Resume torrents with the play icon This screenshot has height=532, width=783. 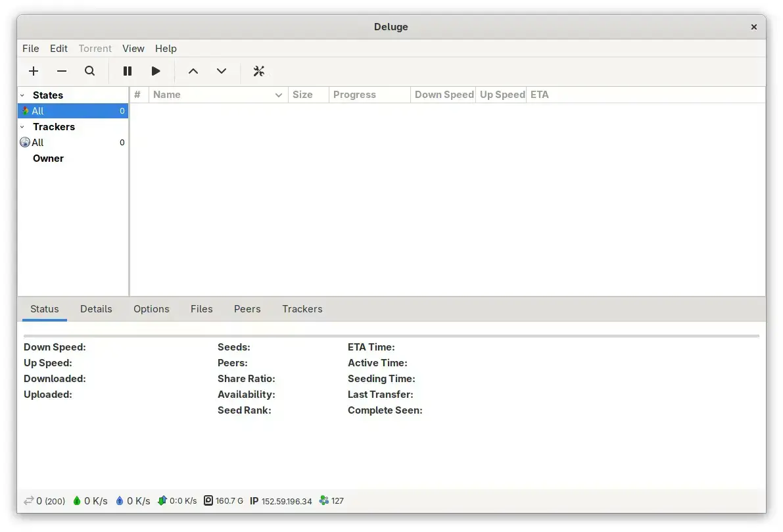pos(156,71)
